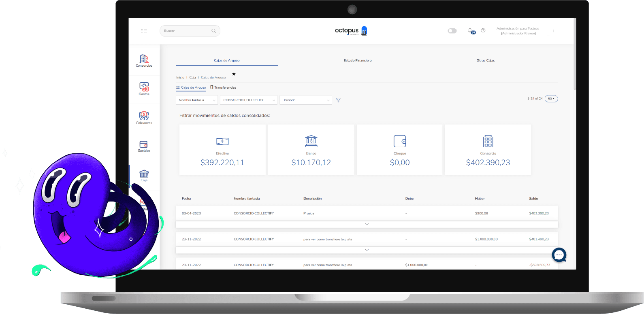Switch to the Otras Cajas tab

(486, 60)
